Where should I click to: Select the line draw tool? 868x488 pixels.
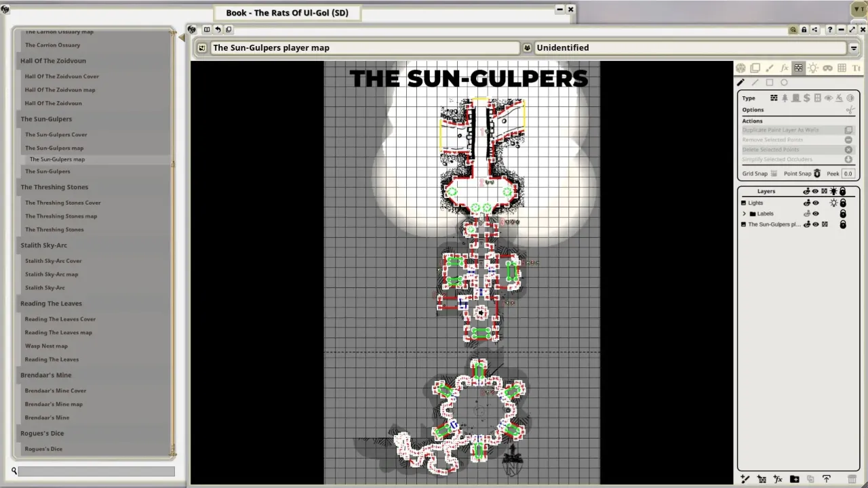(755, 83)
